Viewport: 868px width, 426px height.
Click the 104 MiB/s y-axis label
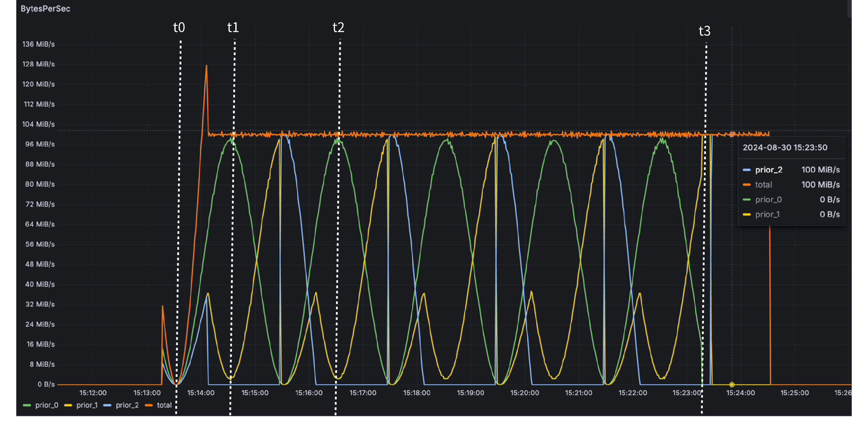click(38, 124)
